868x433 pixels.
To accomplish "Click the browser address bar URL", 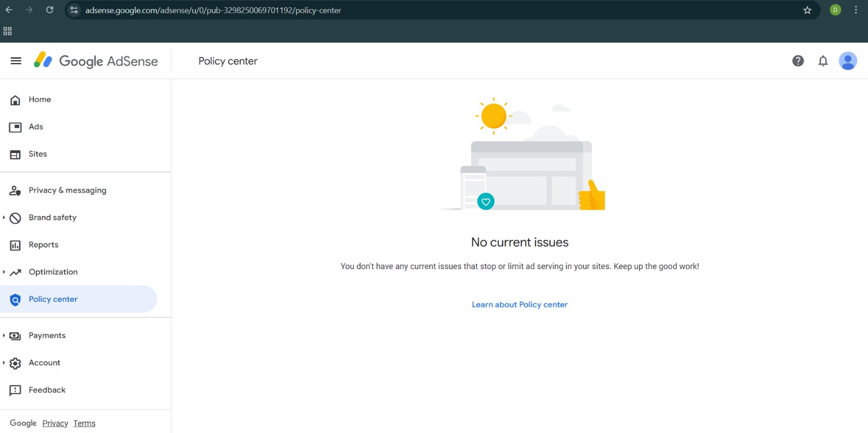I will (x=213, y=10).
